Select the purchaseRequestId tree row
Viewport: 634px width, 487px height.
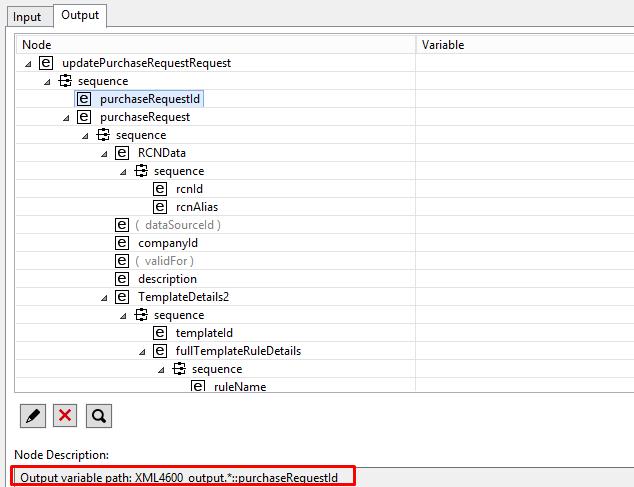[139, 99]
